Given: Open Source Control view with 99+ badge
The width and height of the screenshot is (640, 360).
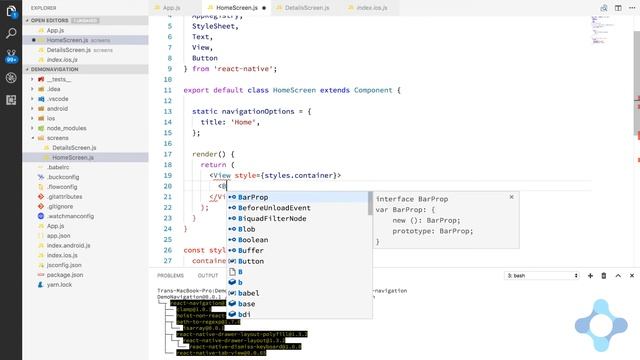Looking at the screenshot, I should pos(11,56).
